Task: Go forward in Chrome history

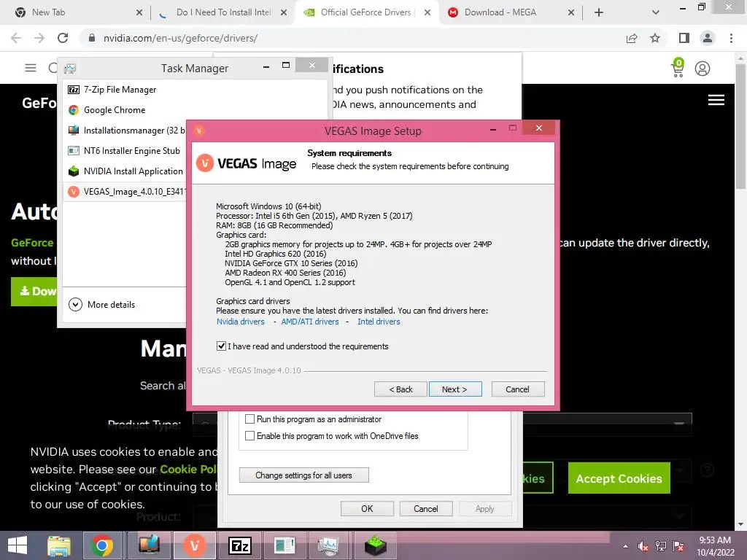Action: pyautogui.click(x=39, y=38)
